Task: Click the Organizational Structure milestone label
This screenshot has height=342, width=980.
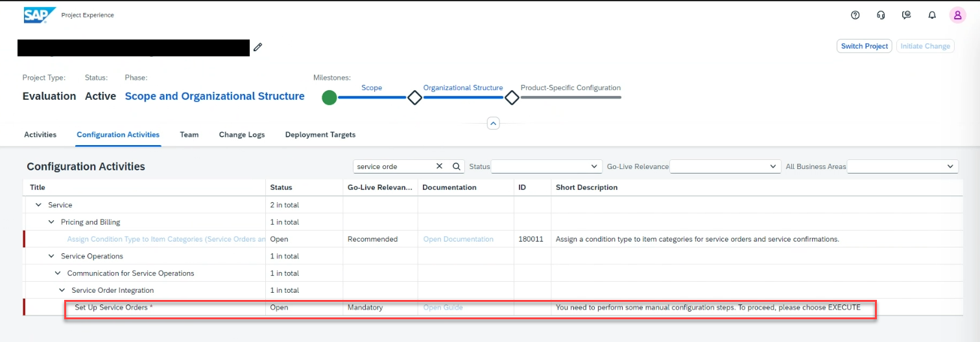Action: [463, 87]
